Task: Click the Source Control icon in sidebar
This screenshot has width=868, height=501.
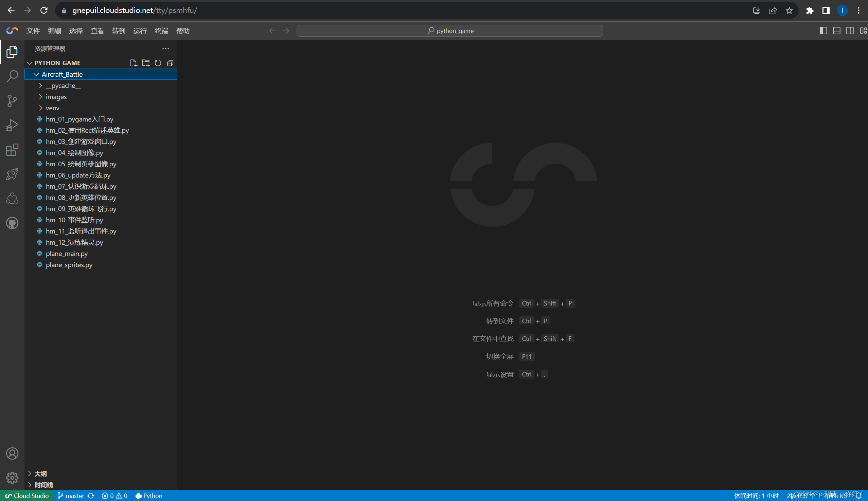Action: [x=12, y=100]
